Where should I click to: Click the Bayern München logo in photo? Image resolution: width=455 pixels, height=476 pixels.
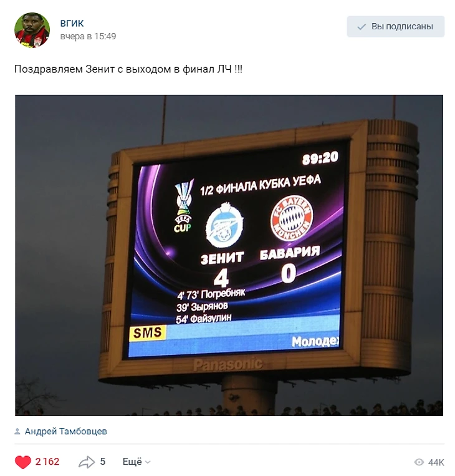click(292, 218)
